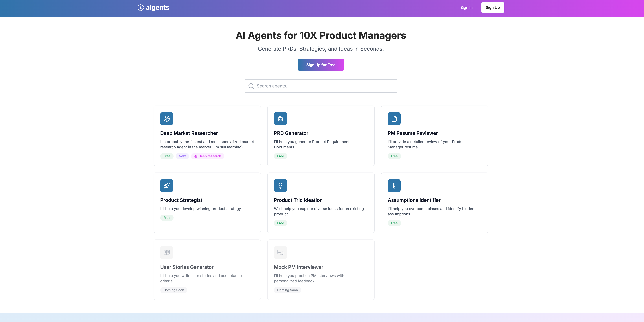Click the Assumptions Identifier test tube icon
Image resolution: width=644 pixels, height=322 pixels.
[x=394, y=186]
